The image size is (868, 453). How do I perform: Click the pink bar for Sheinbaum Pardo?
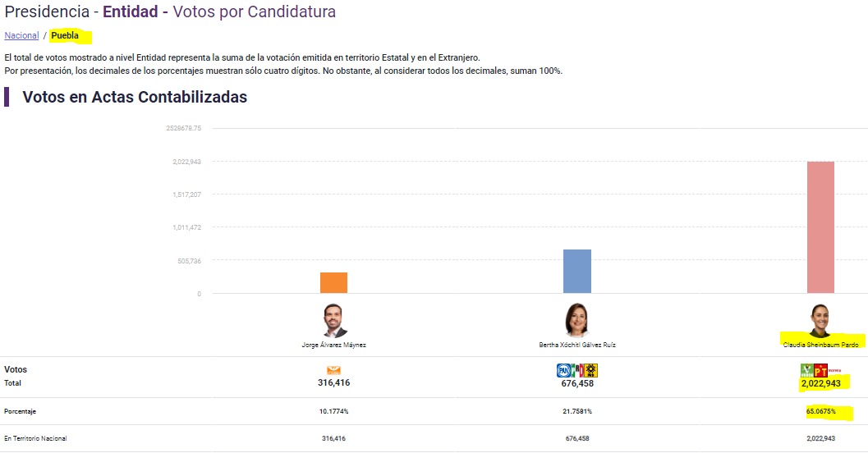(x=820, y=227)
